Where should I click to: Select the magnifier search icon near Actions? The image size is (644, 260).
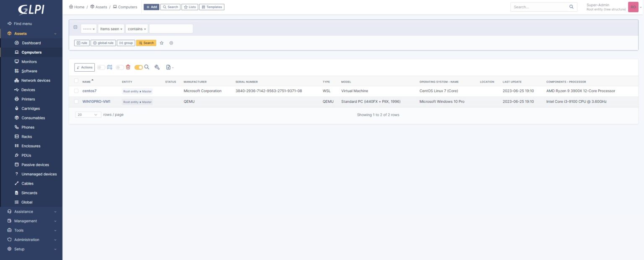(x=147, y=67)
